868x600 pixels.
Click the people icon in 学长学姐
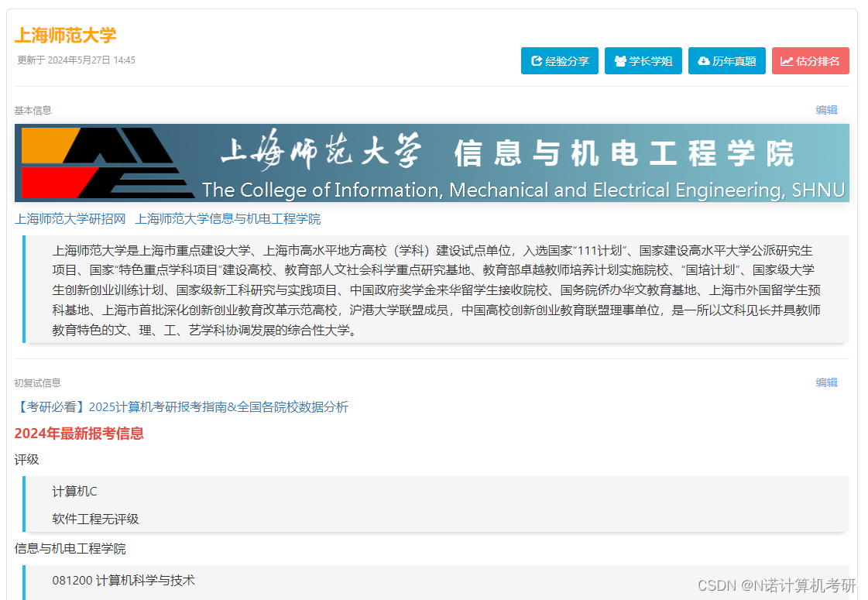click(x=620, y=61)
